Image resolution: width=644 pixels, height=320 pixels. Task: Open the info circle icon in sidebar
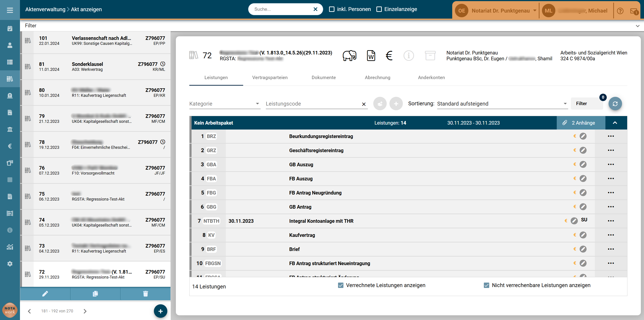click(x=10, y=230)
